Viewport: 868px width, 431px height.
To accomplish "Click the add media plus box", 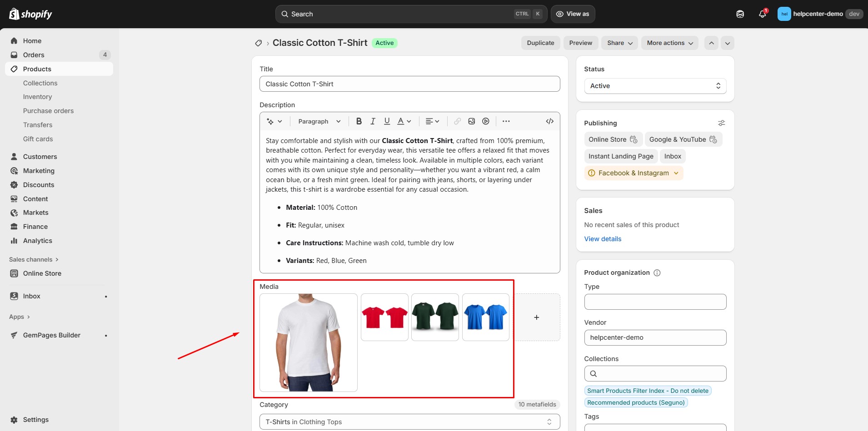I will (x=537, y=317).
